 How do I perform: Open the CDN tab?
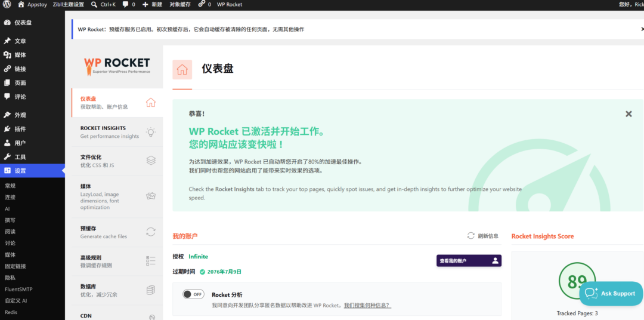tap(117, 313)
